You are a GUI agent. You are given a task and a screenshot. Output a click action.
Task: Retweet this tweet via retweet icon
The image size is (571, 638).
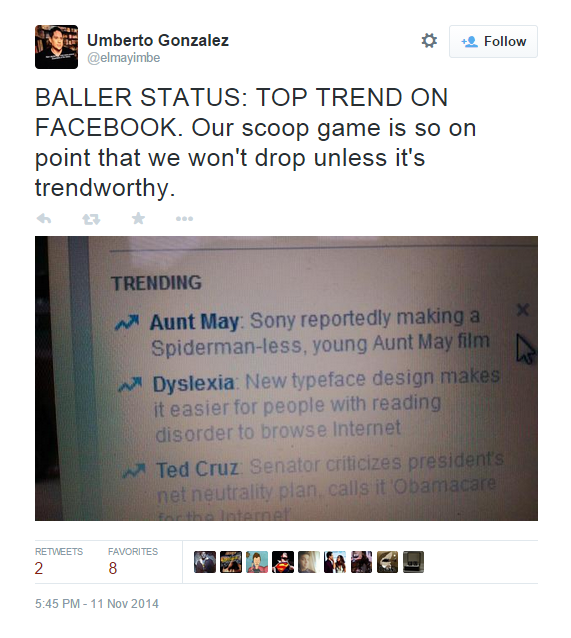pos(91,219)
